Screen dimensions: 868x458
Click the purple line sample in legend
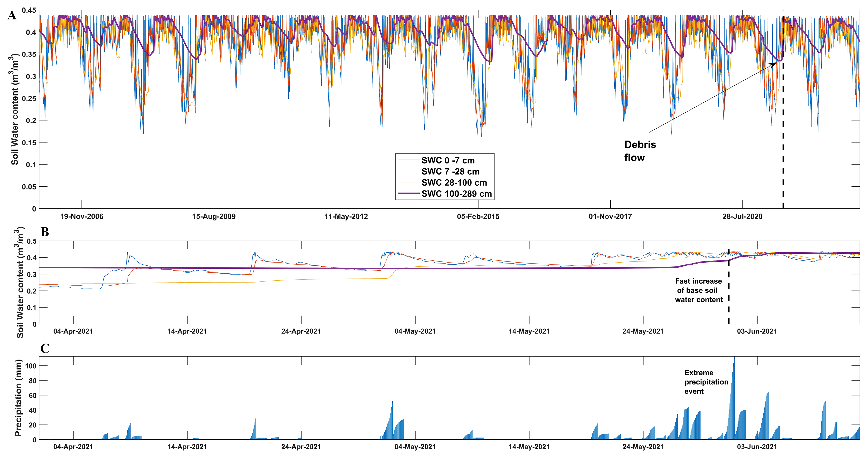tap(409, 194)
